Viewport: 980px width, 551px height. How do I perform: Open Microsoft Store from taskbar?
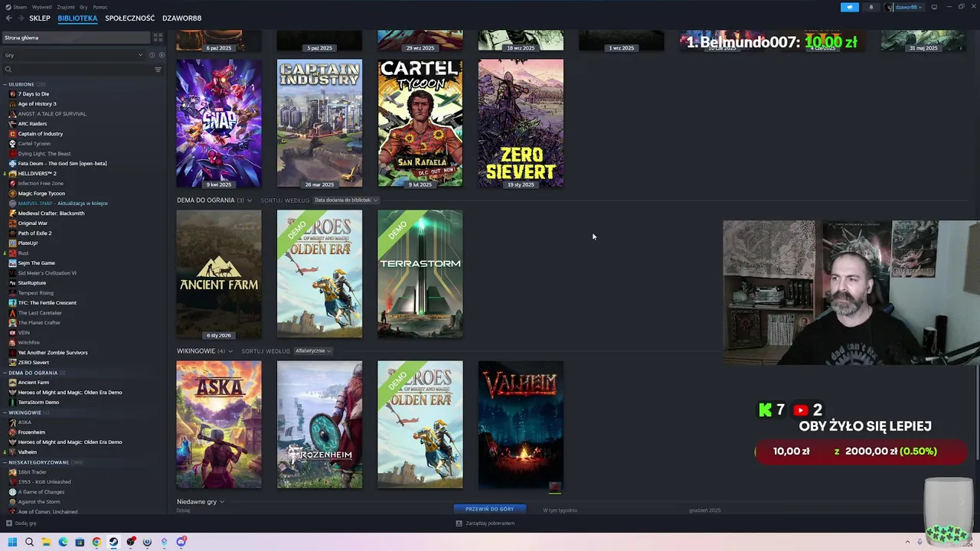(80, 542)
